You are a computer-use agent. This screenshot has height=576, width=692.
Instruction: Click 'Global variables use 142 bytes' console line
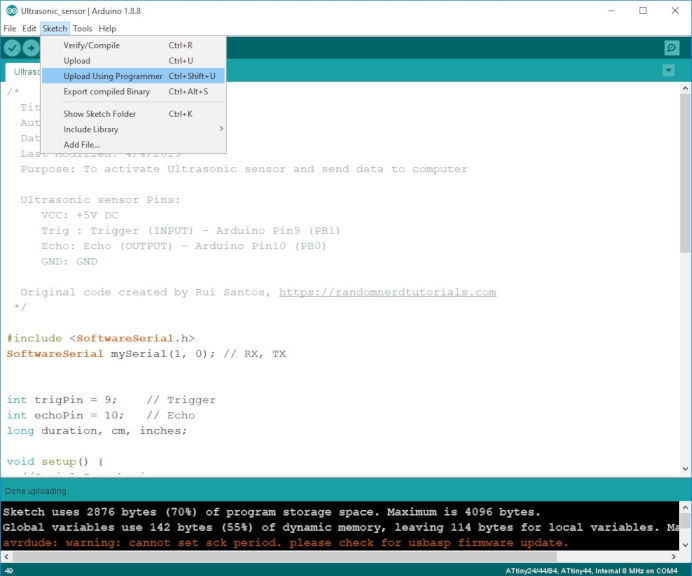340,527
